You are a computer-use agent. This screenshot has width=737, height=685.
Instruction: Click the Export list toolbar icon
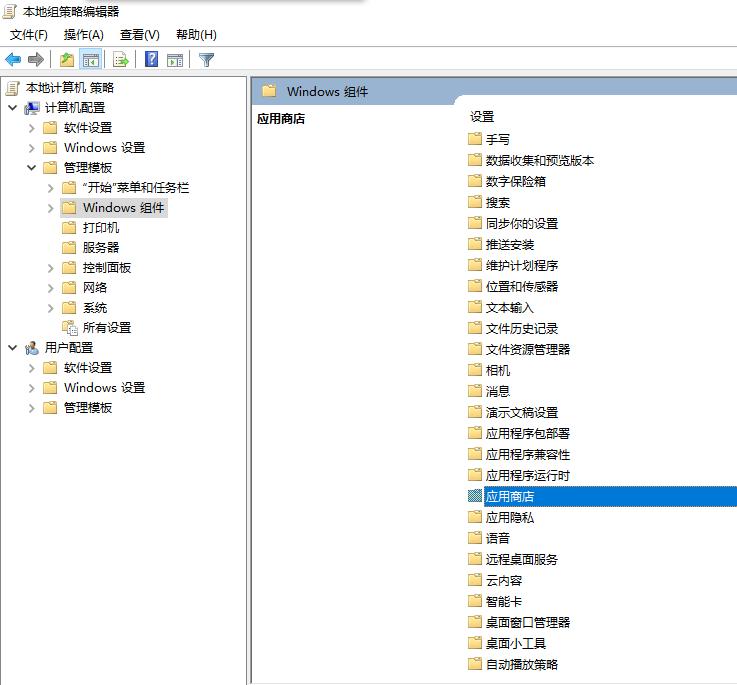point(121,60)
